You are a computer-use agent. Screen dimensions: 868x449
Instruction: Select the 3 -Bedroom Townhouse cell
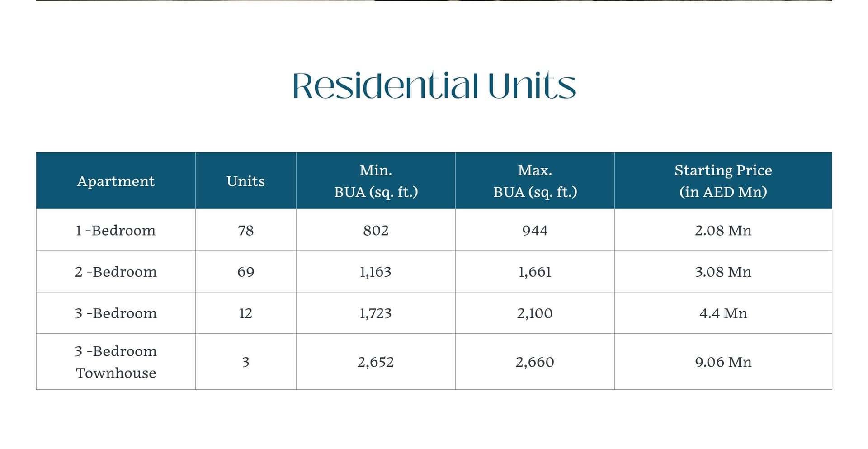116,362
